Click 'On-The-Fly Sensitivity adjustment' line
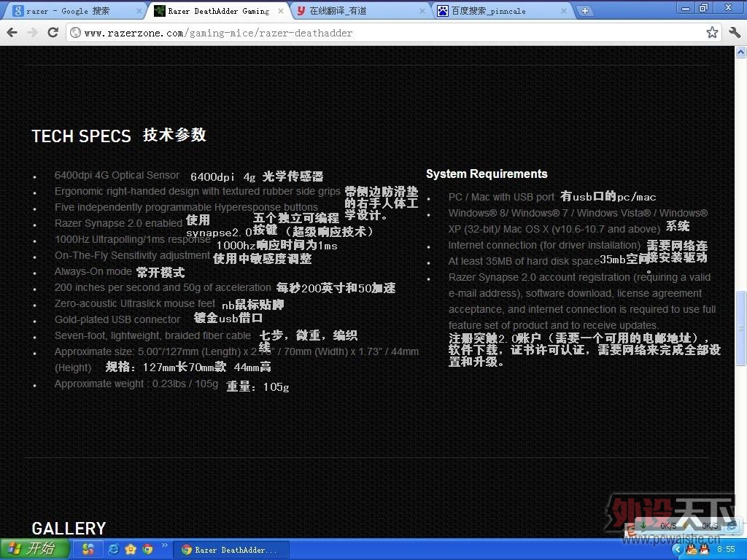This screenshot has height=560, width=747. 132,256
